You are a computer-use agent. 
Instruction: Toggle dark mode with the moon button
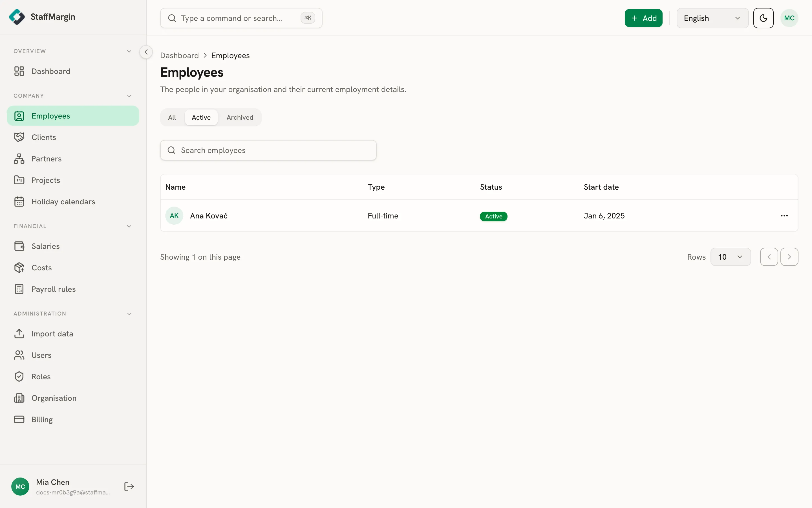pos(763,18)
